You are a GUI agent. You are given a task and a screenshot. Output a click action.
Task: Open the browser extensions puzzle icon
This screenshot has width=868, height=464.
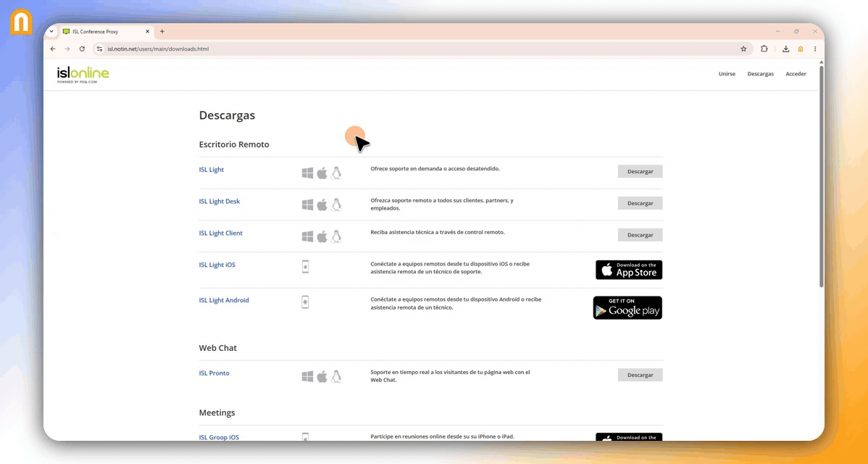coord(764,49)
